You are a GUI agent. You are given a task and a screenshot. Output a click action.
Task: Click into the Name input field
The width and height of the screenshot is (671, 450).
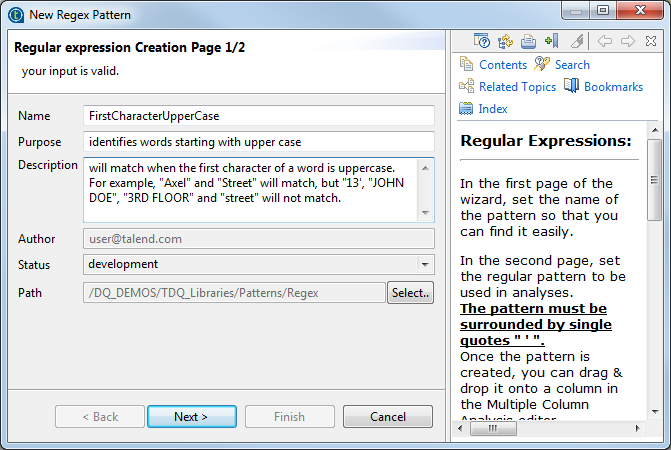pos(258,116)
